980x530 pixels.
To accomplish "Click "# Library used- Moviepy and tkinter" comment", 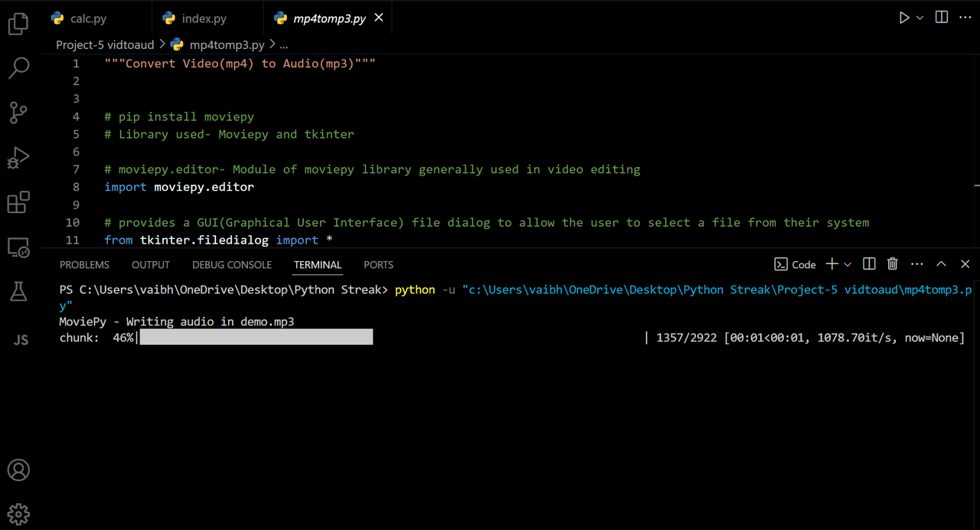I will [x=230, y=134].
